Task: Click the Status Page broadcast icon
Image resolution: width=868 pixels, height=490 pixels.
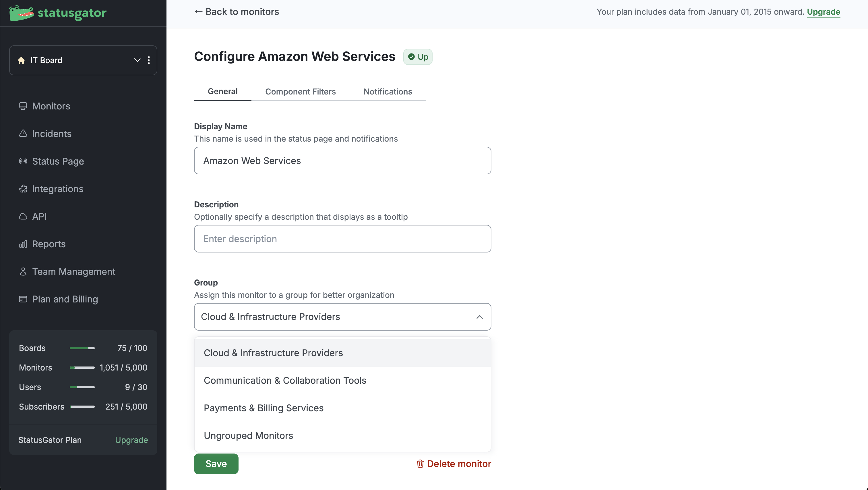Action: point(23,161)
